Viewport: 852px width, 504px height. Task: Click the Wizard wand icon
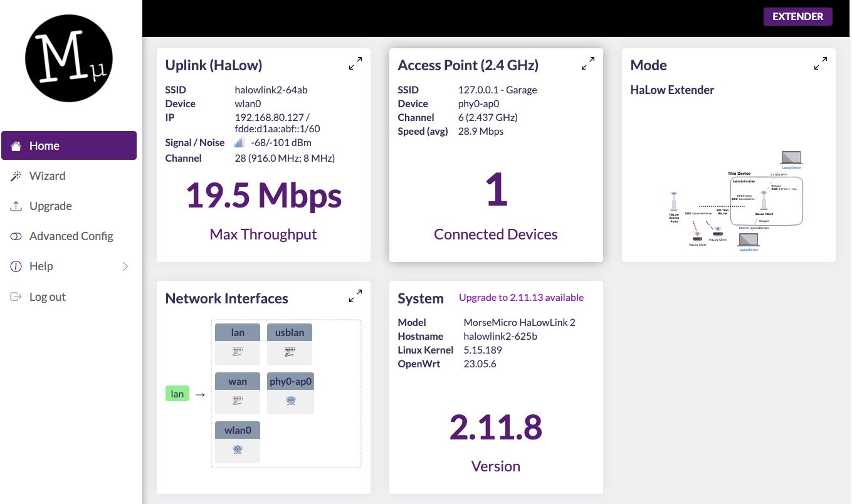pos(16,176)
